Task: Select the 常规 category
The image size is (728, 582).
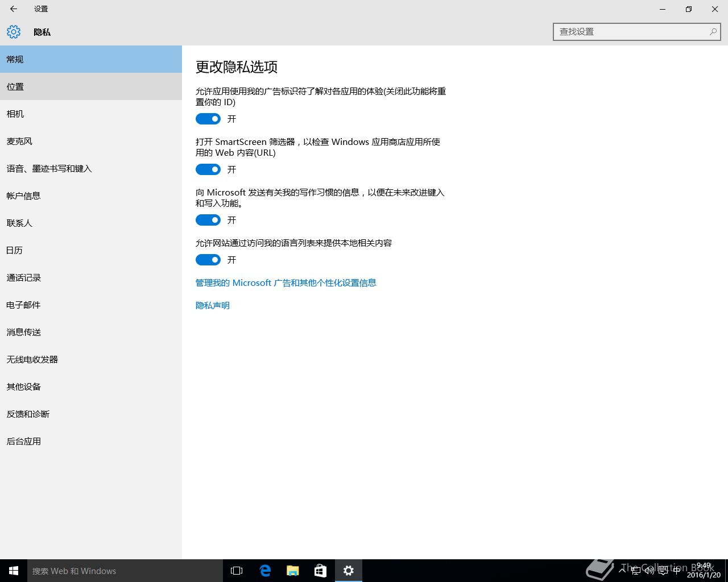Action: click(x=91, y=59)
